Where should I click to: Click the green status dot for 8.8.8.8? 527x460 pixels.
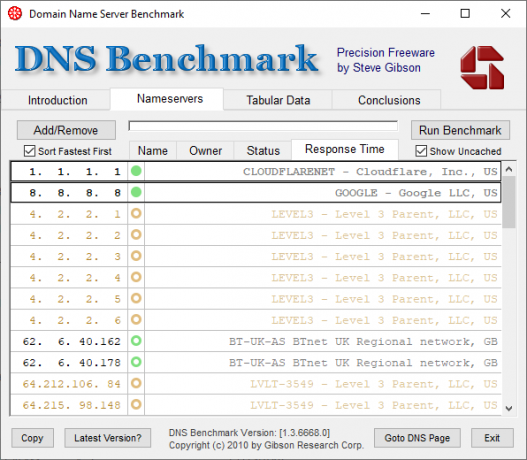136,192
